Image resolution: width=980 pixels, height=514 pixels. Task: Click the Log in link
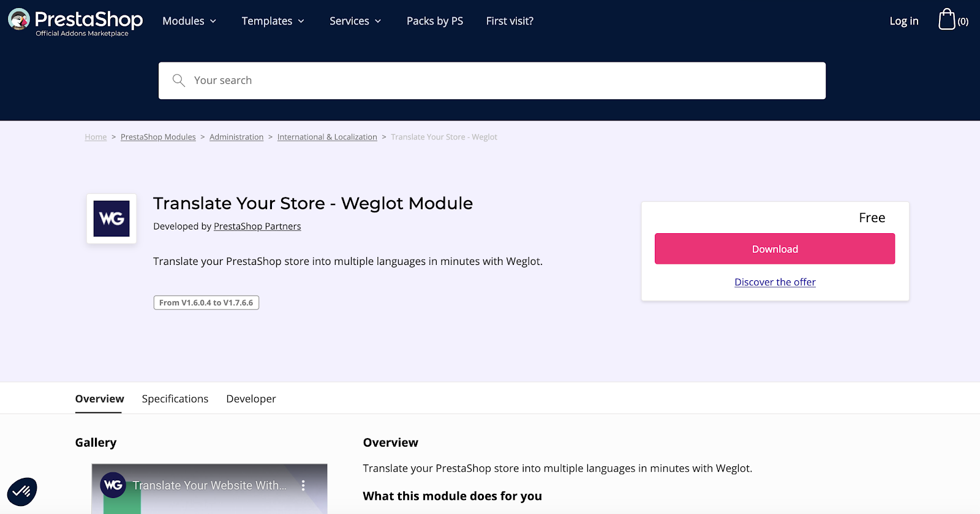point(904,21)
